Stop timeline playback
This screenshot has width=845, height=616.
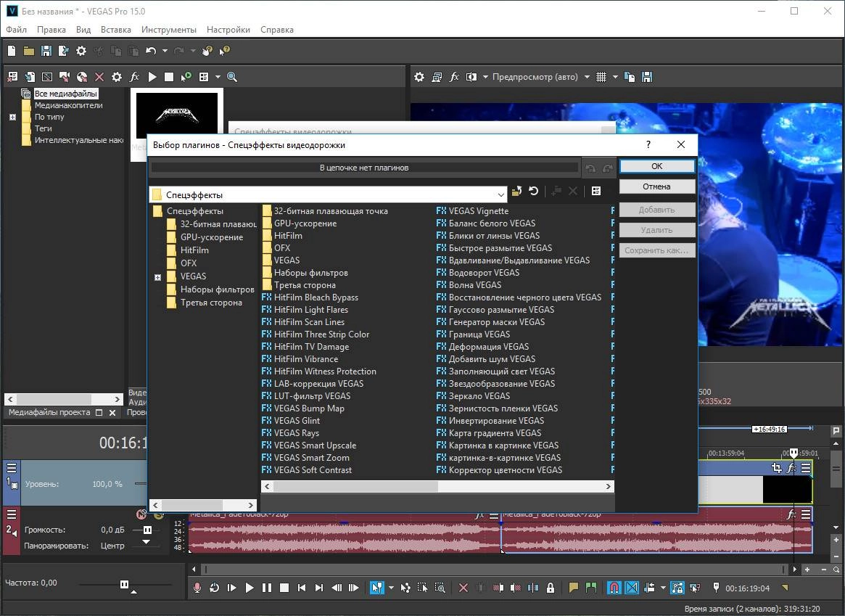point(284,588)
